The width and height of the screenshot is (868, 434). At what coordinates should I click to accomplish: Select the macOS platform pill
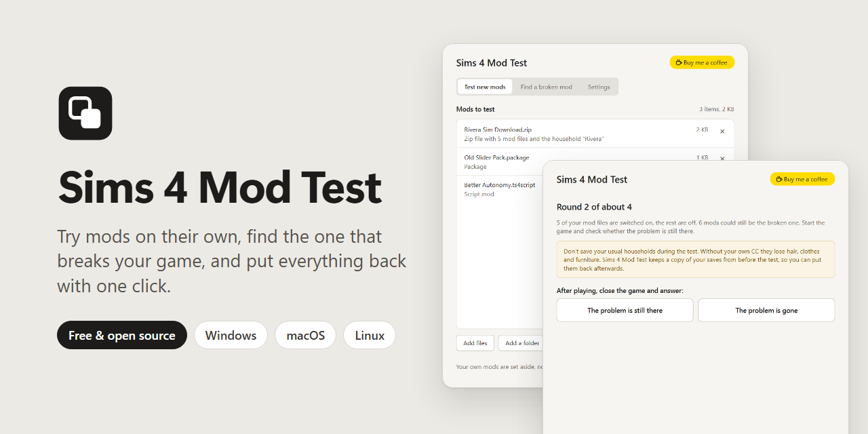pyautogui.click(x=306, y=335)
